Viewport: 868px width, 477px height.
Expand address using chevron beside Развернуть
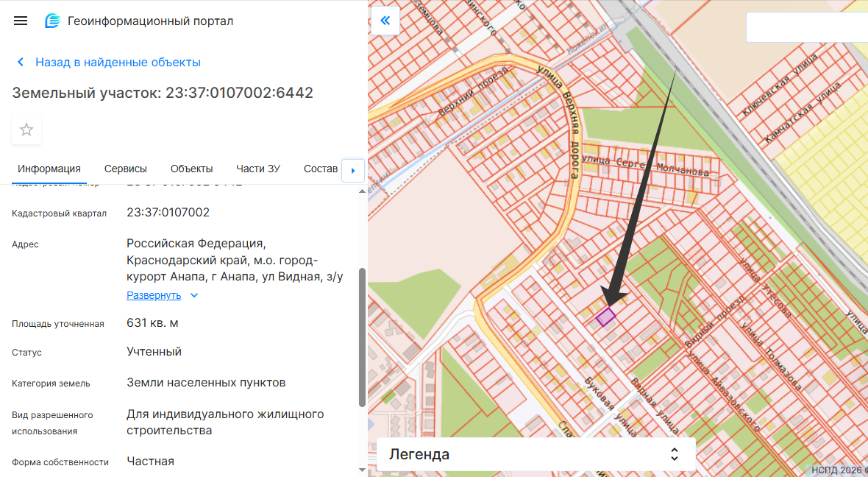194,295
